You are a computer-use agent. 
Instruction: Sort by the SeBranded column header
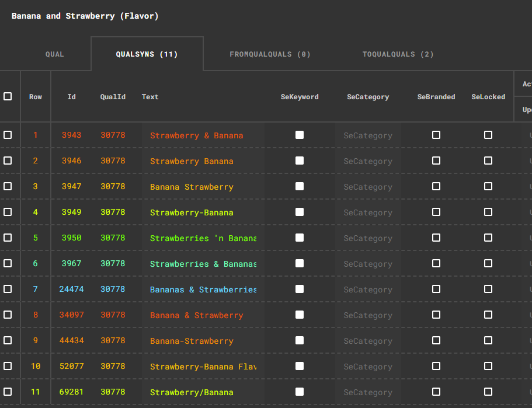(x=436, y=97)
